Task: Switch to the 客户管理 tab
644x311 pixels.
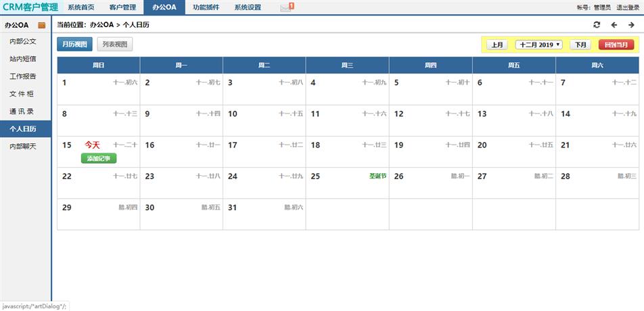Action: pos(123,7)
